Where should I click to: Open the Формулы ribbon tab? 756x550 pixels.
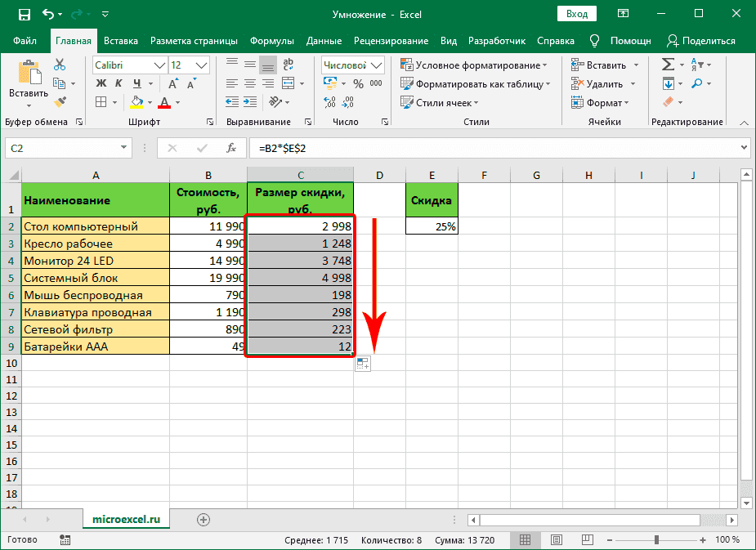pyautogui.click(x=272, y=41)
